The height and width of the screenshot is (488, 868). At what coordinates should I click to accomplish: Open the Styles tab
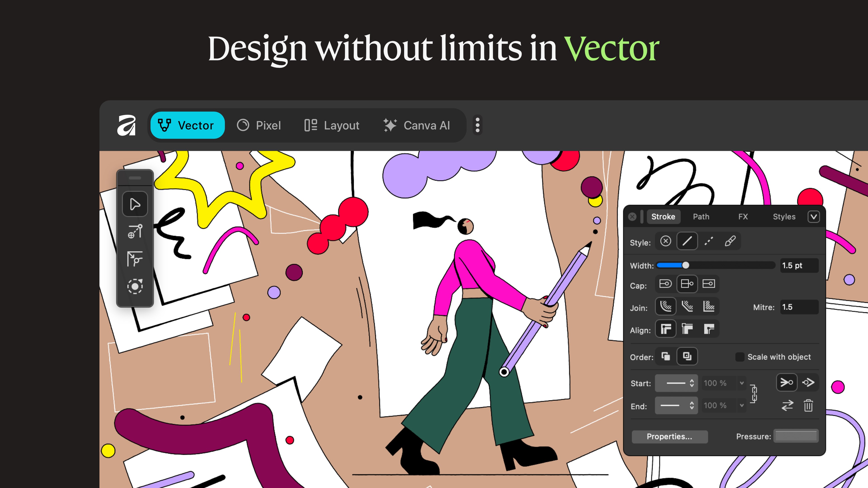[784, 217]
